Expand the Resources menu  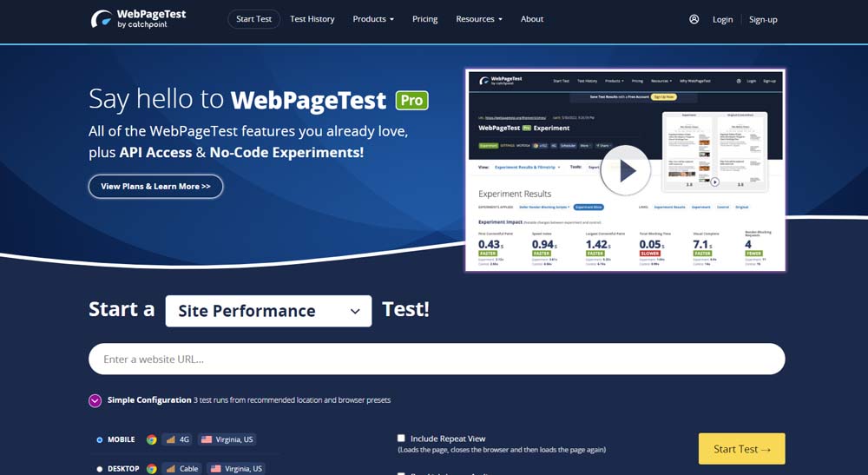click(479, 19)
